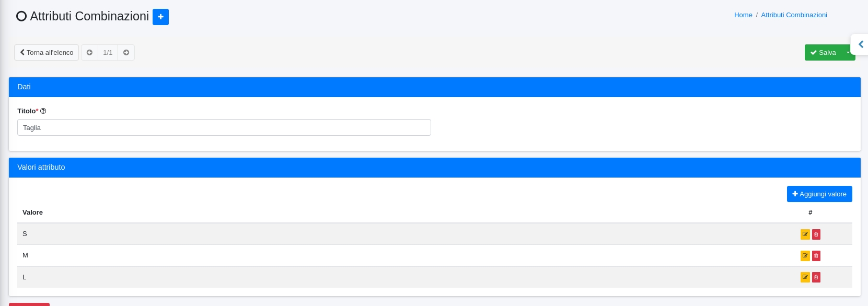Viewport: 868px width, 306px height.
Task: Delete the M value row
Action: 816,256
